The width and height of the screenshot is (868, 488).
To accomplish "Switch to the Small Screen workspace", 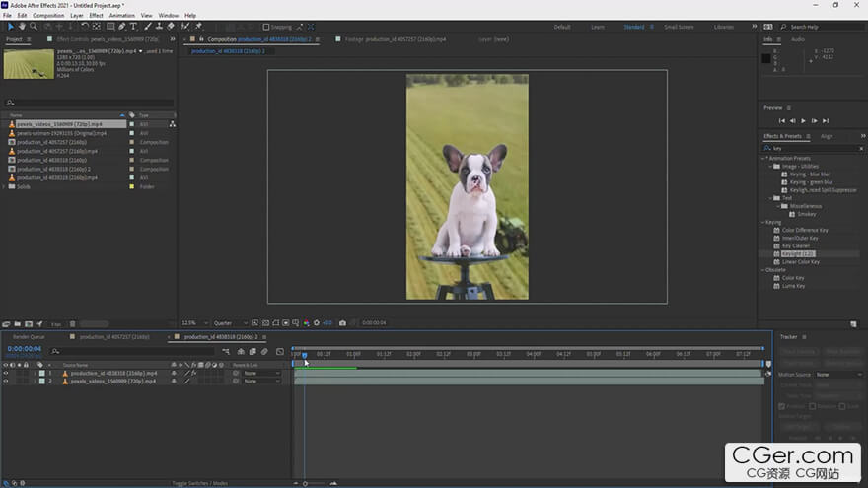I will [679, 27].
